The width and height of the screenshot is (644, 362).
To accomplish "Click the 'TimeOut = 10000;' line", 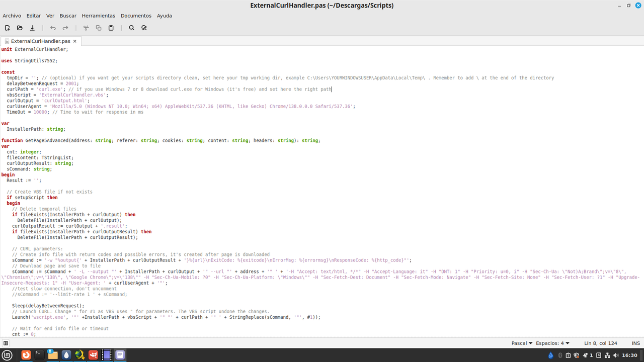I will click(75, 112).
